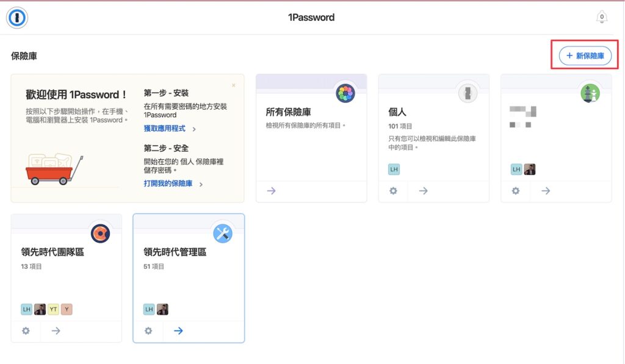Click the 所有保險庫 colorful vault icon
The image size is (625, 364).
point(345,93)
